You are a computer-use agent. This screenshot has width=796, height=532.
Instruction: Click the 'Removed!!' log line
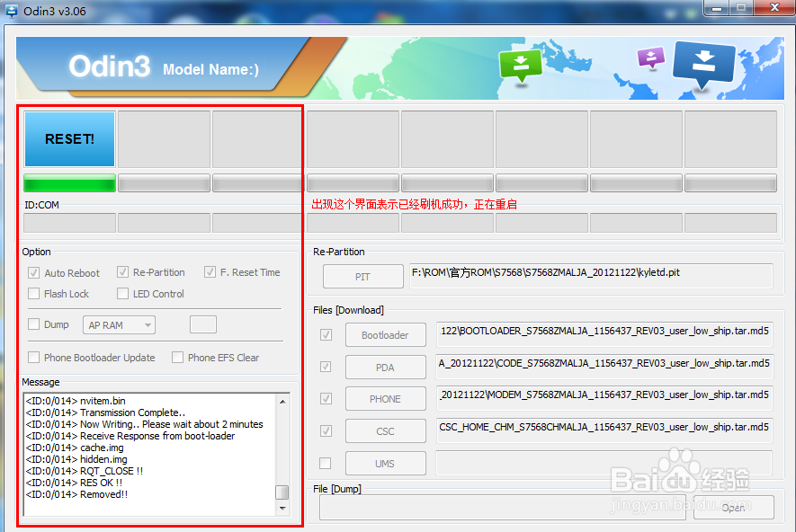[x=76, y=494]
